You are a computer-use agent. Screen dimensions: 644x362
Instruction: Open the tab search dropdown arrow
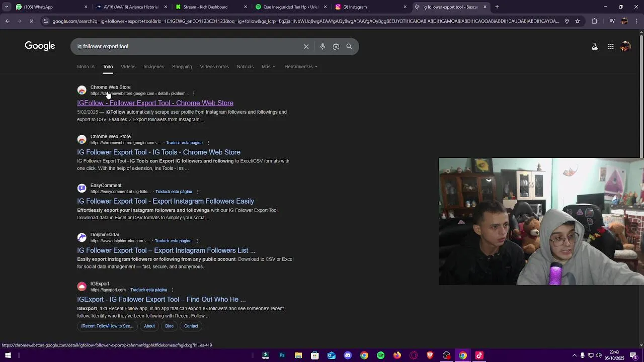coord(7,7)
